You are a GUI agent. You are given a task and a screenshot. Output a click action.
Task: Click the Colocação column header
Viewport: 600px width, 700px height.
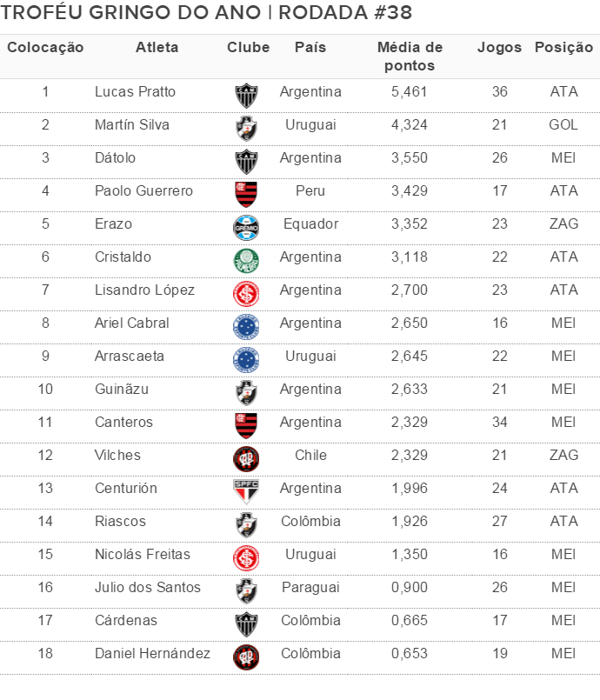pyautogui.click(x=45, y=47)
